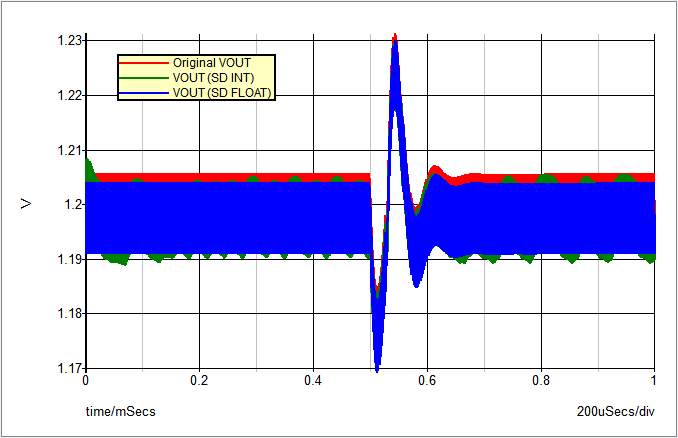Click the 0.2 X-axis tick label
The height and width of the screenshot is (438, 678).
click(x=199, y=381)
